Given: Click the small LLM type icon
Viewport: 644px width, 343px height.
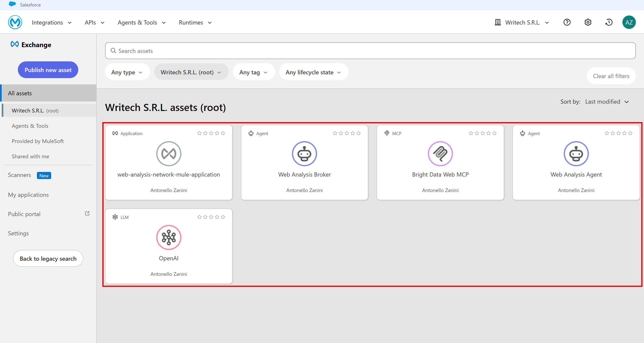Looking at the screenshot, I should coord(115,217).
